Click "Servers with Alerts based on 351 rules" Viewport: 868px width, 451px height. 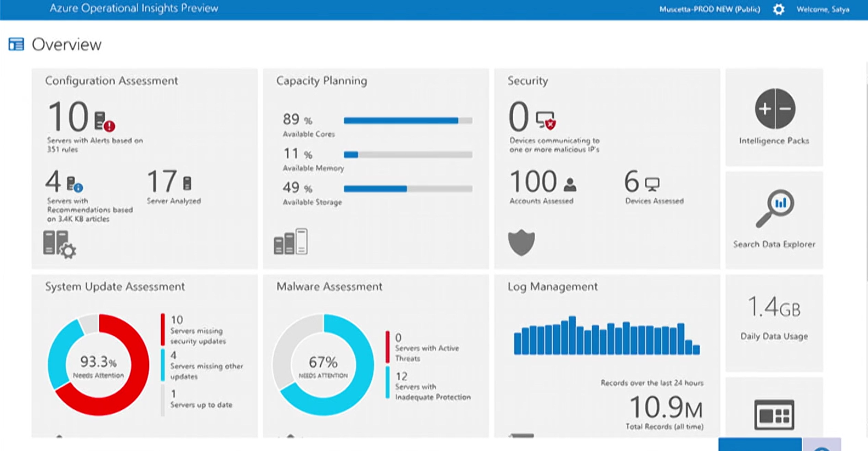[x=95, y=145]
